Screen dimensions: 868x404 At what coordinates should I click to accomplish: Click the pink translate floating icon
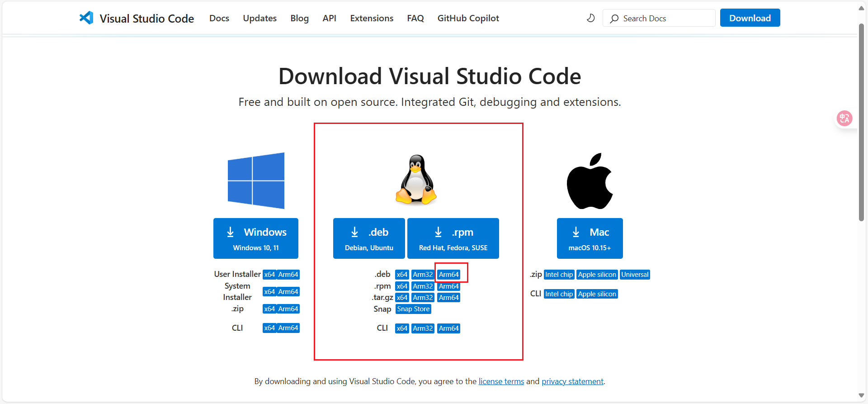[844, 119]
